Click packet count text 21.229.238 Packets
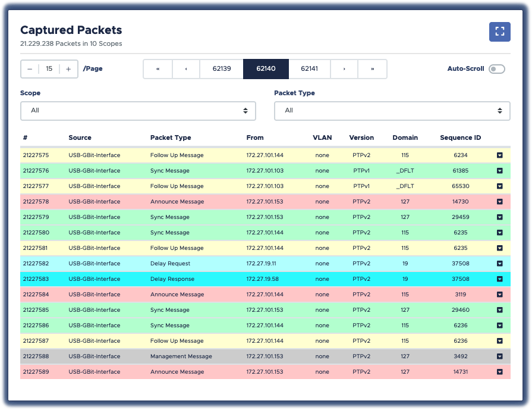532x410 pixels. click(x=50, y=44)
